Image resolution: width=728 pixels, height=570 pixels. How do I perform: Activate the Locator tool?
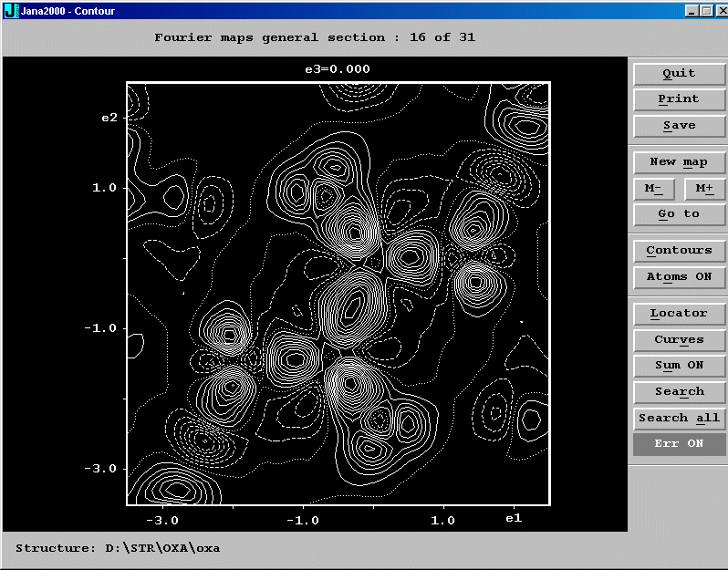click(679, 314)
